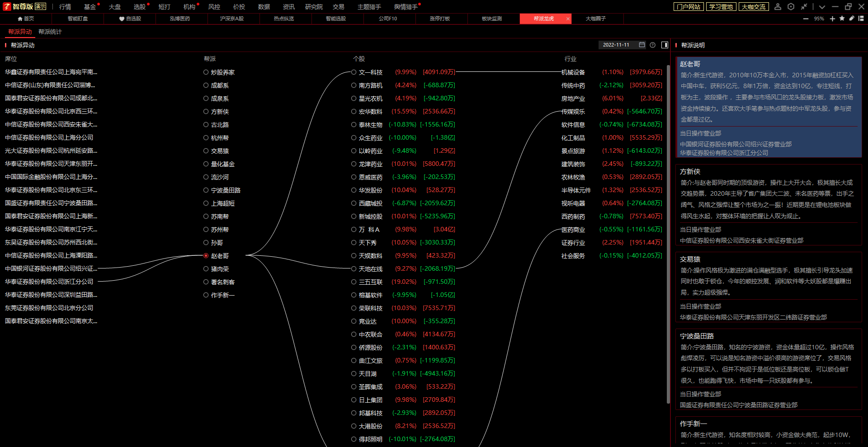Switch to the 涨停打板 tab

pos(440,19)
